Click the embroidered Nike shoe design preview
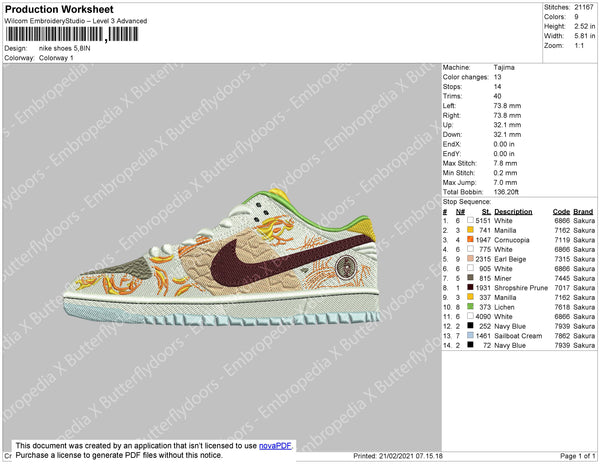 [x=222, y=258]
